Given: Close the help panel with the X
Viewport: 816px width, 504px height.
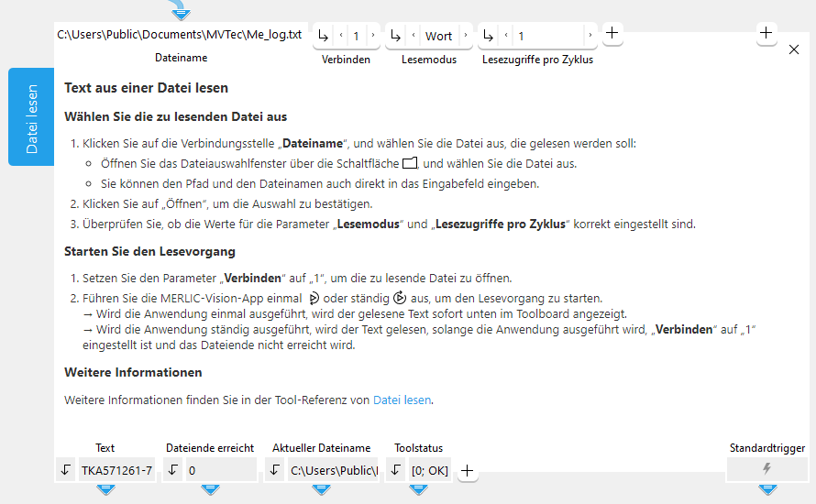Looking at the screenshot, I should tap(794, 49).
